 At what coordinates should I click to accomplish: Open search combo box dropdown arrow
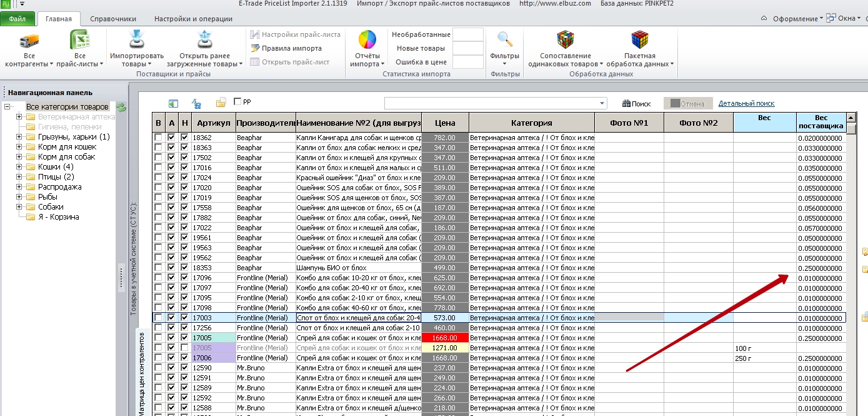[x=602, y=103]
